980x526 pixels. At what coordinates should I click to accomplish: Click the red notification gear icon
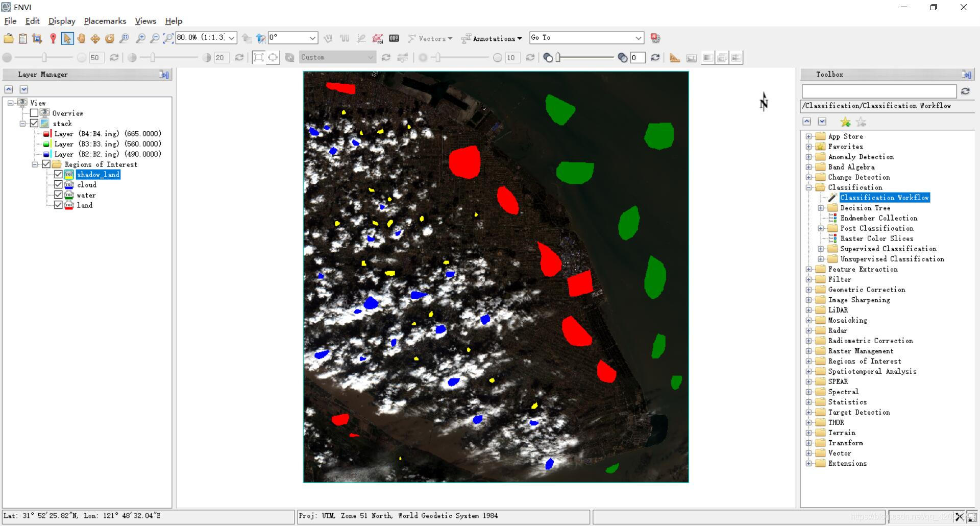pos(655,38)
